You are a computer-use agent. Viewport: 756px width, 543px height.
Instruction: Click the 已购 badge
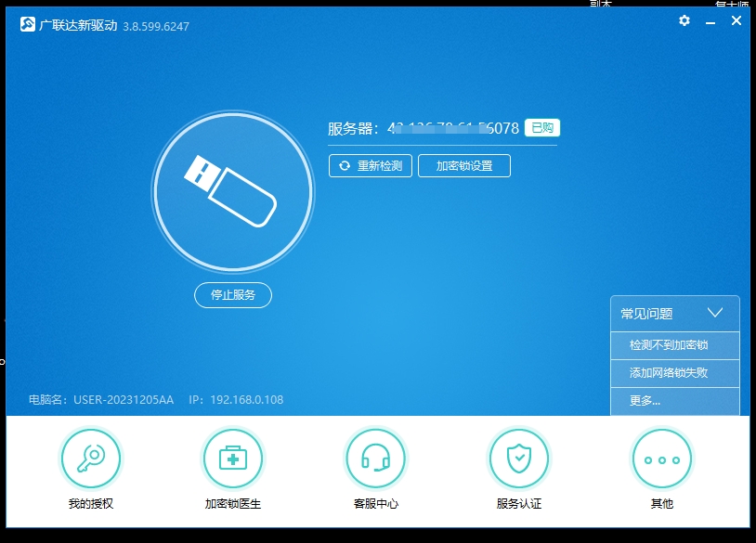[x=542, y=128]
